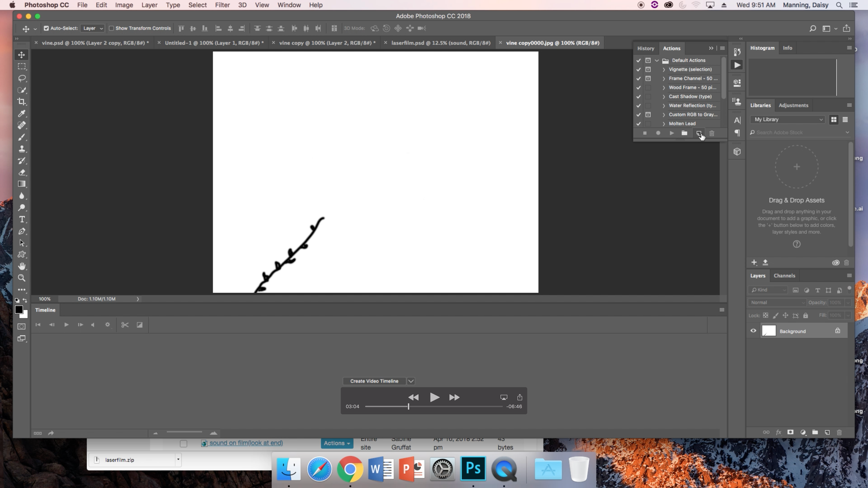The height and width of the screenshot is (488, 868).
Task: Switch to the Channels tab
Action: point(784,275)
